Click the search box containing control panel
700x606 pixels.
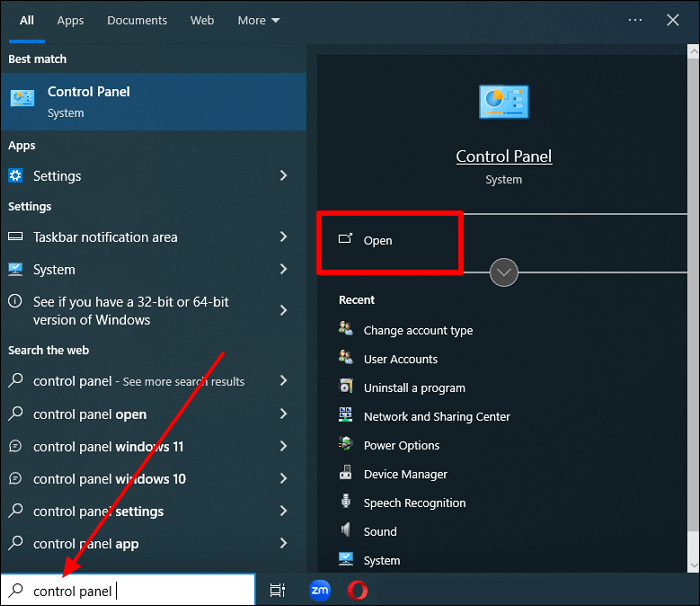(x=130, y=590)
